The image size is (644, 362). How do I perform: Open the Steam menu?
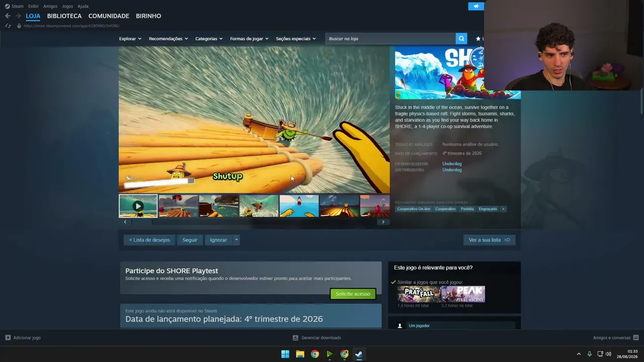tap(18, 6)
